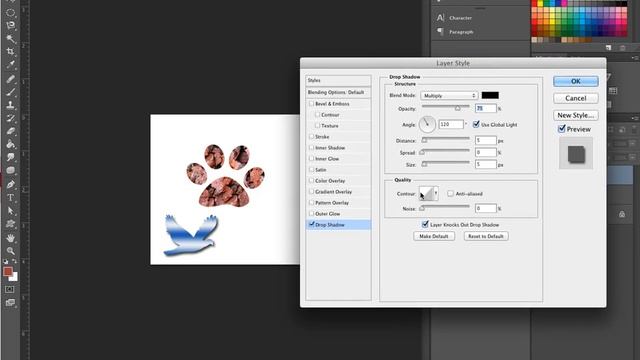Click the Opacity percentage input field
Viewport: 640px width, 360px height.
486,108
